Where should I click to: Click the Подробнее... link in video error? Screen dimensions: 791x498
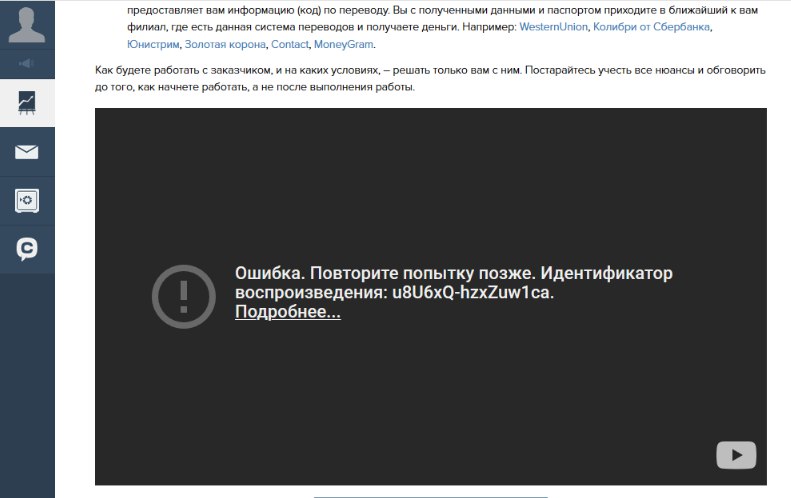[288, 312]
